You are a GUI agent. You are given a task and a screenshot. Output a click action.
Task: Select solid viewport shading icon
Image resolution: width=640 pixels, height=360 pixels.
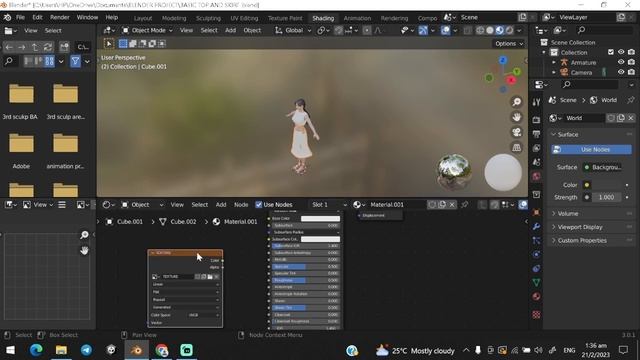click(490, 30)
